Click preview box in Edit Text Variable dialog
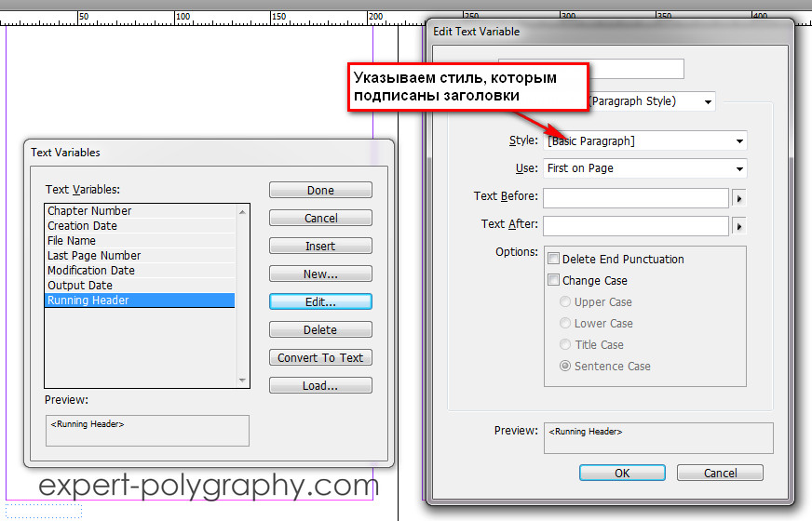 coord(658,437)
